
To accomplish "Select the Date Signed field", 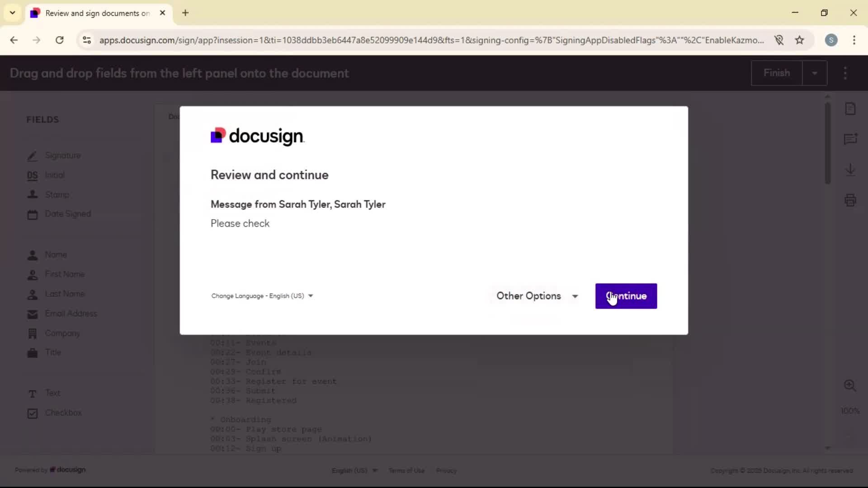I will [59, 214].
